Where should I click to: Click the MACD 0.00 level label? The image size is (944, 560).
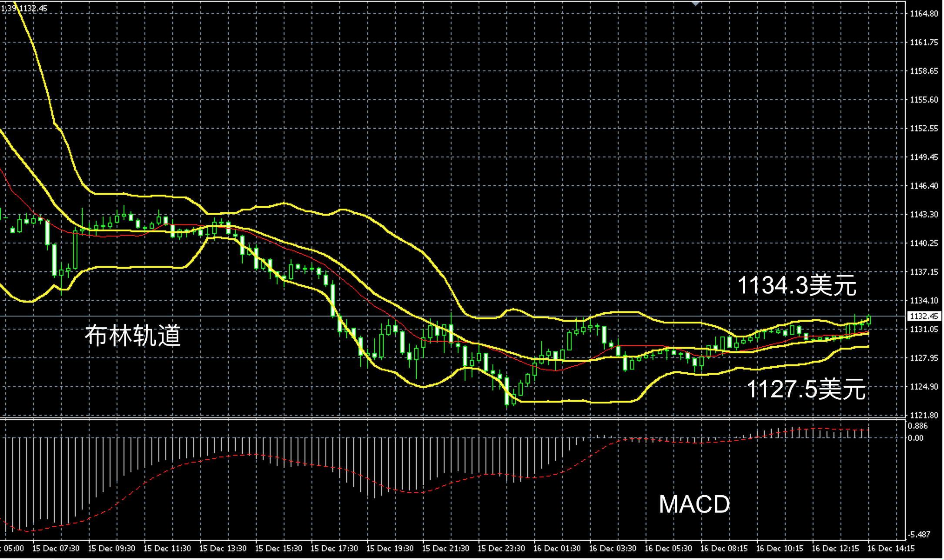click(915, 438)
